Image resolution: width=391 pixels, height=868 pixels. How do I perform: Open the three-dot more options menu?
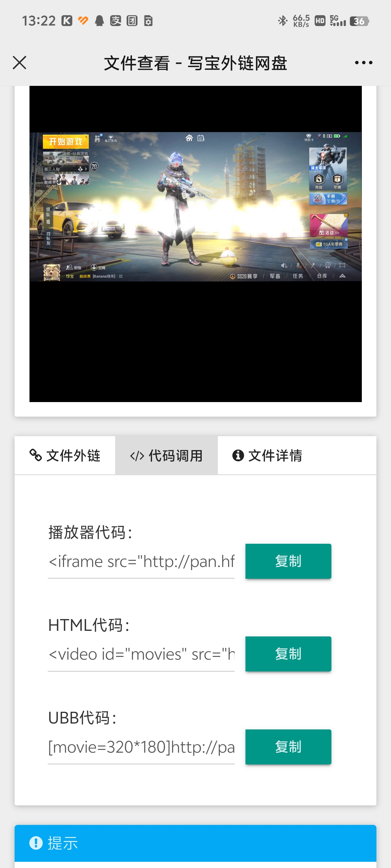[364, 63]
